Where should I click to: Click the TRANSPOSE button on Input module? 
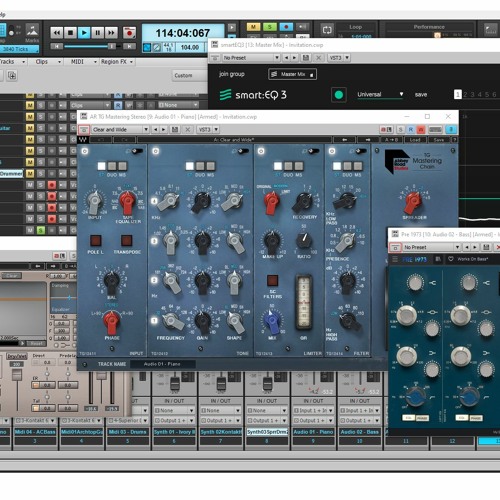pos(127,240)
